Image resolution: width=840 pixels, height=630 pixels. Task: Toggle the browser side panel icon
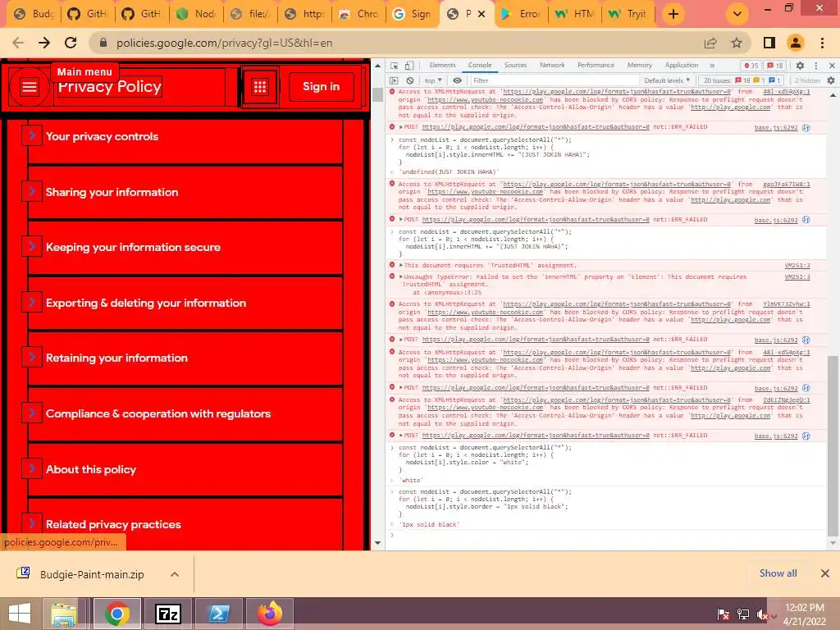pyautogui.click(x=769, y=43)
